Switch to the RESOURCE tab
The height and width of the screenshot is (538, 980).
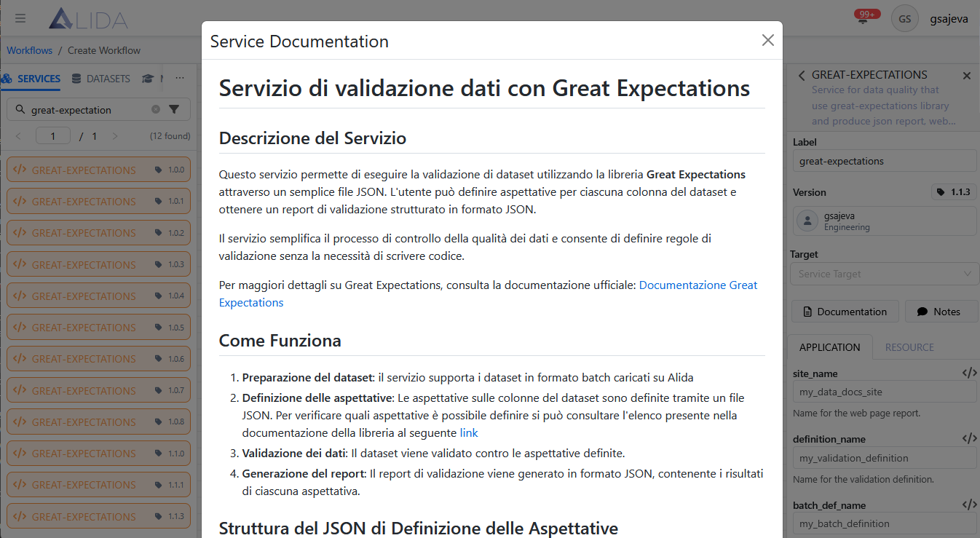[909, 347]
